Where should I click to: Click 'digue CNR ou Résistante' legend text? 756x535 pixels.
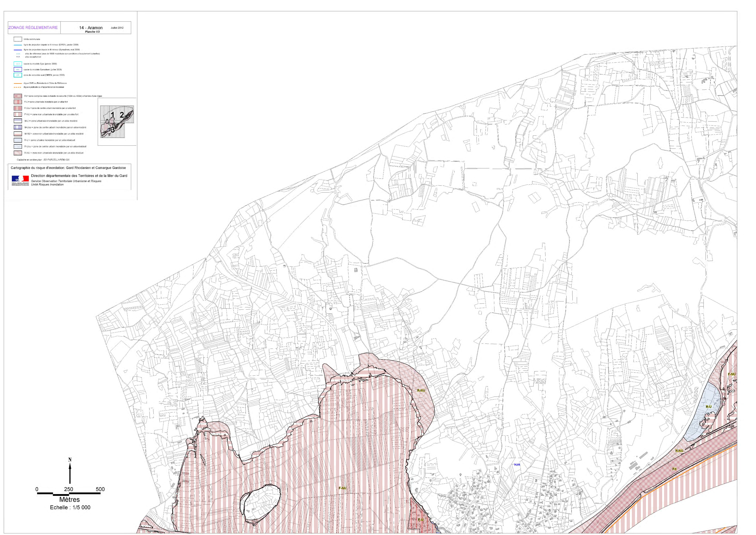[45, 83]
